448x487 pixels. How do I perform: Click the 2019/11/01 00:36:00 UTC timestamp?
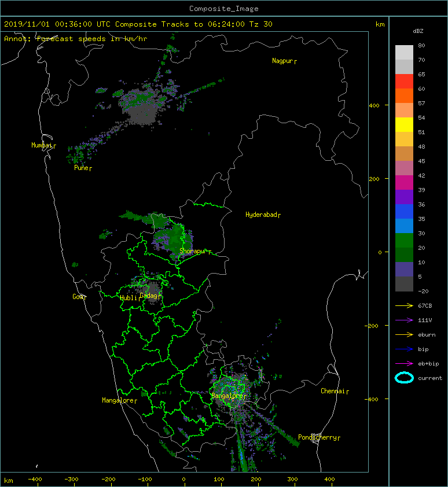[57, 24]
